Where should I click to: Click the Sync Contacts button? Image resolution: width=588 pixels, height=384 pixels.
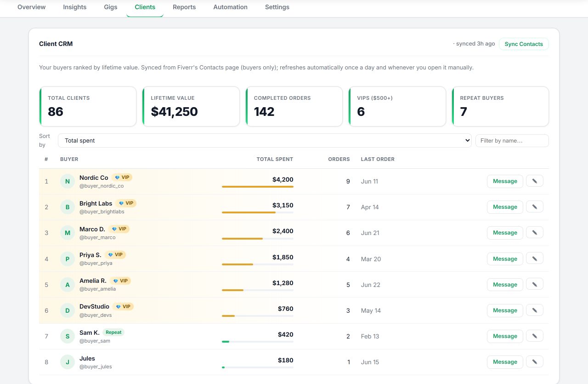tap(524, 44)
